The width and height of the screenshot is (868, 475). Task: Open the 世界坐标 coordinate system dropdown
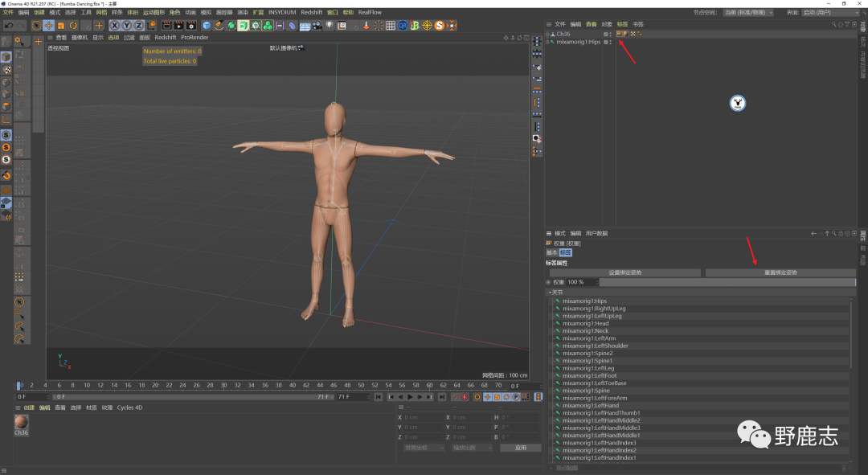point(424,448)
